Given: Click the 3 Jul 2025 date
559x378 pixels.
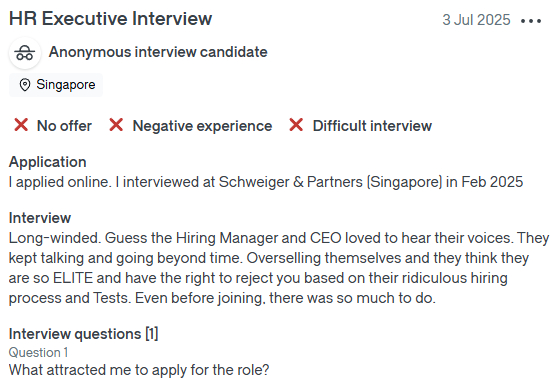Looking at the screenshot, I should [476, 20].
